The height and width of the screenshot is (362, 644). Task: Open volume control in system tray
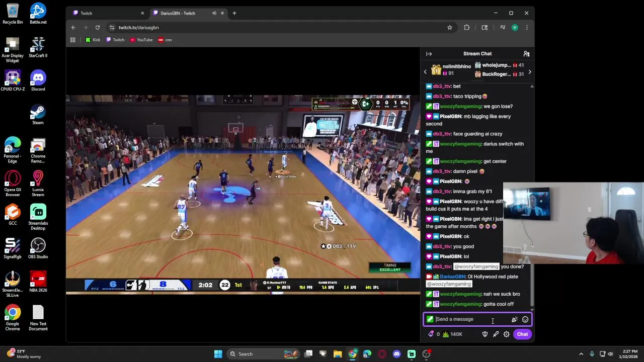pyautogui.click(x=610, y=354)
